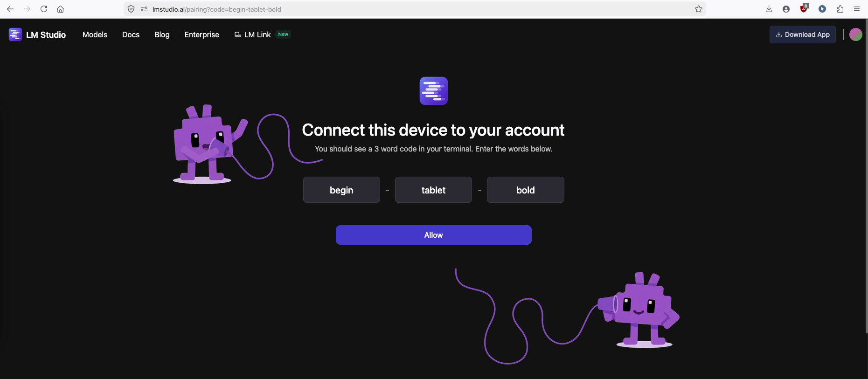The width and height of the screenshot is (868, 379).
Task: Navigate back to the previous page
Action: pos(10,9)
